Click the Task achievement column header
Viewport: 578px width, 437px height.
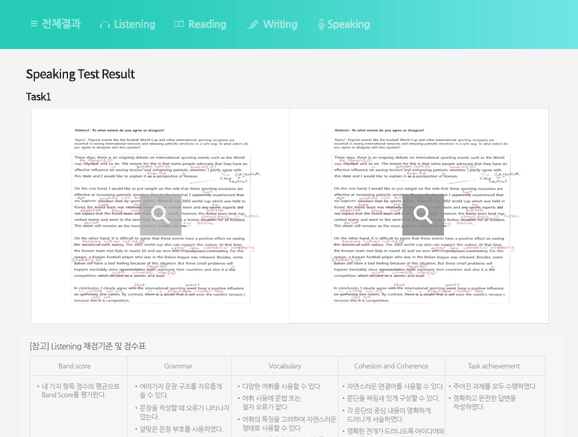point(494,366)
